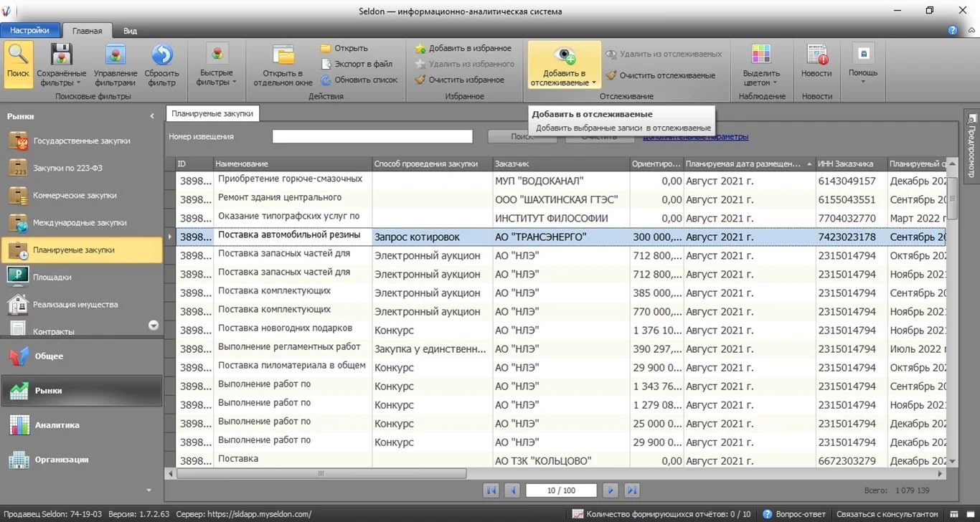Select Планируемые закупки in sidebar

coord(82,250)
